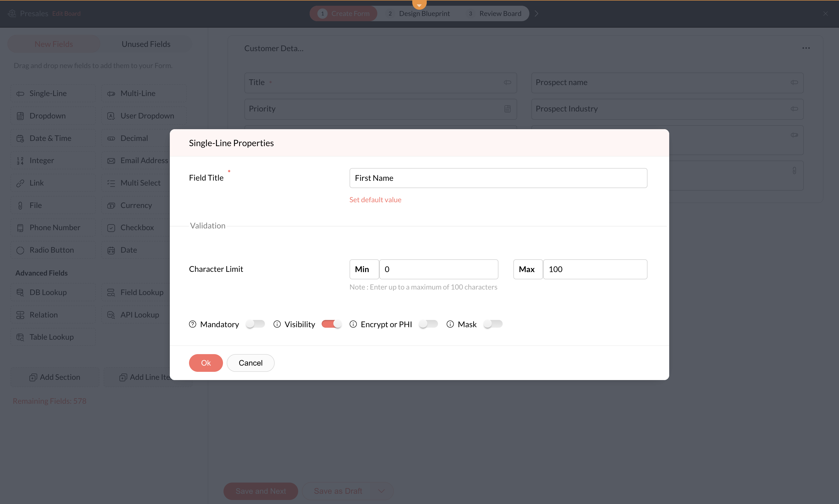Expand the Save as Draft dropdown arrow

click(x=382, y=491)
